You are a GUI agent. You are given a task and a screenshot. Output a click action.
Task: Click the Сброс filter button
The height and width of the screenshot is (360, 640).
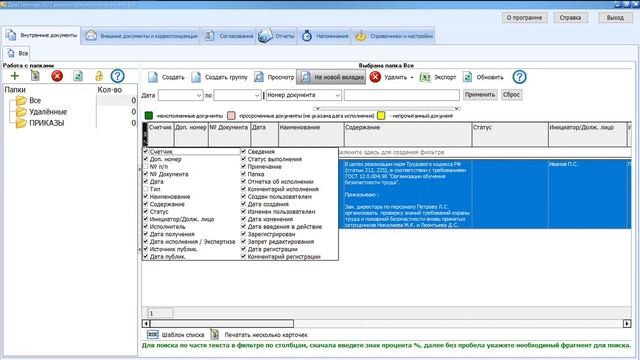tap(511, 95)
